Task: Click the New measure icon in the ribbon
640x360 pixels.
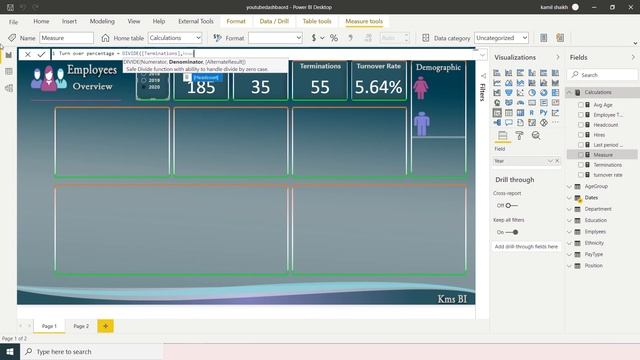Action: click(543, 38)
